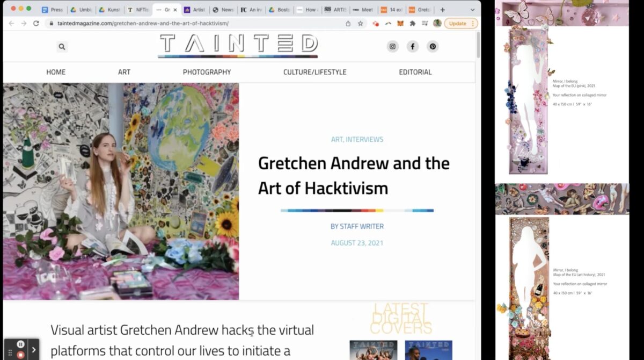Open the HOME menu item

[x=56, y=72]
